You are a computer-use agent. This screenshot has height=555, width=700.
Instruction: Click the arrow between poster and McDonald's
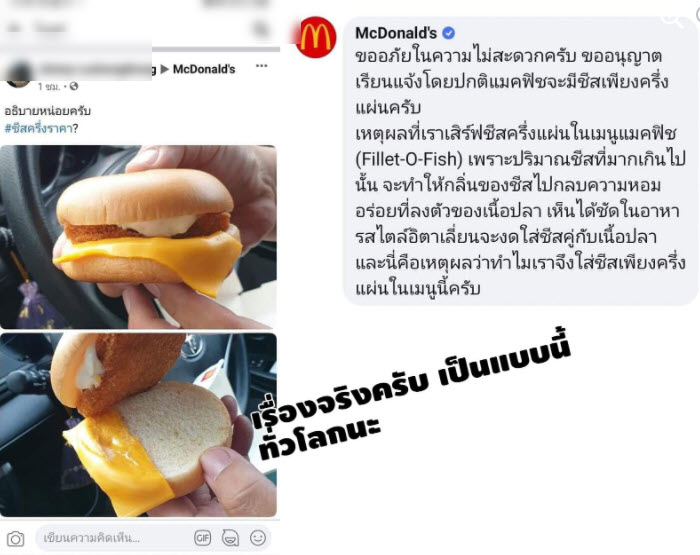165,69
